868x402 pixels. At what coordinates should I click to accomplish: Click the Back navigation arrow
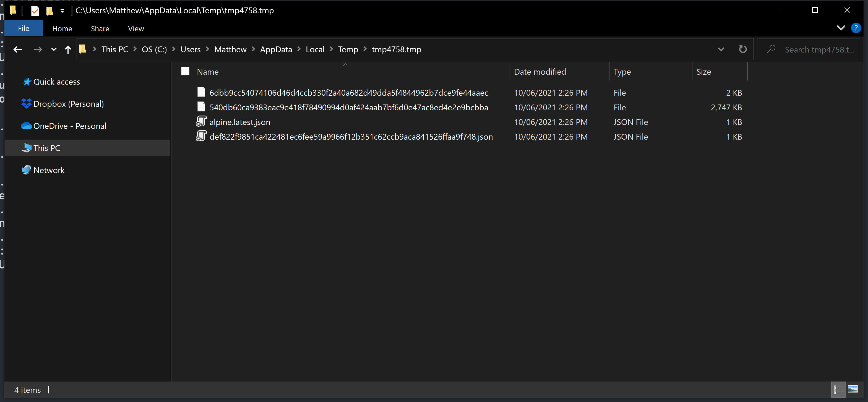pos(17,49)
